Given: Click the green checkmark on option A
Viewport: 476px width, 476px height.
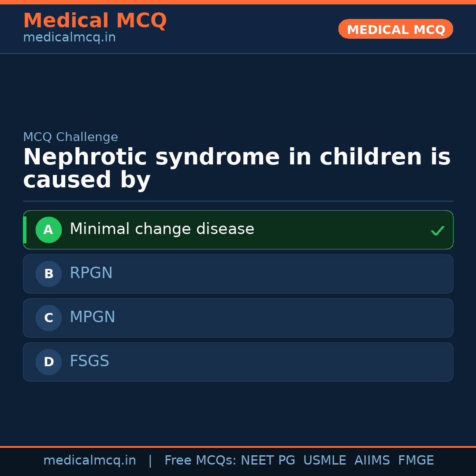Looking at the screenshot, I should click(437, 231).
